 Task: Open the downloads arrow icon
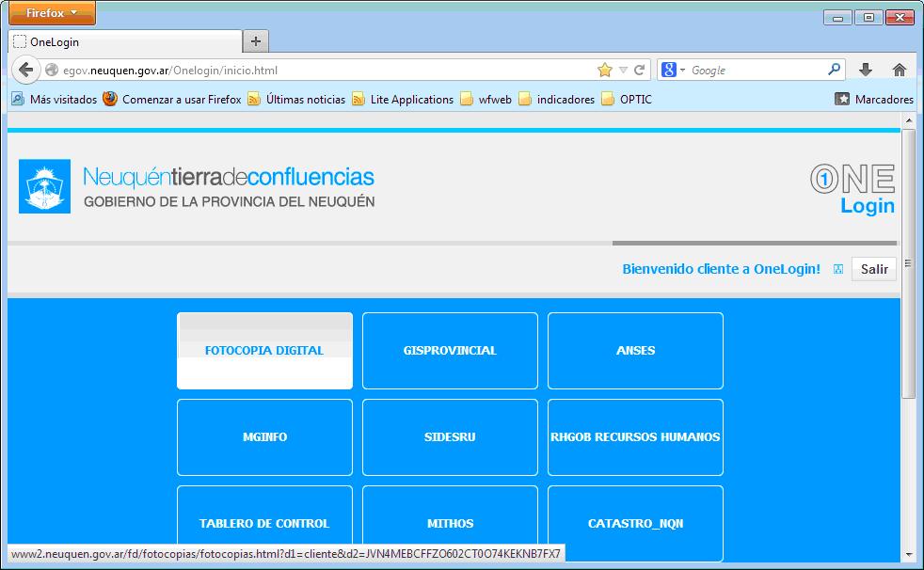pyautogui.click(x=866, y=70)
